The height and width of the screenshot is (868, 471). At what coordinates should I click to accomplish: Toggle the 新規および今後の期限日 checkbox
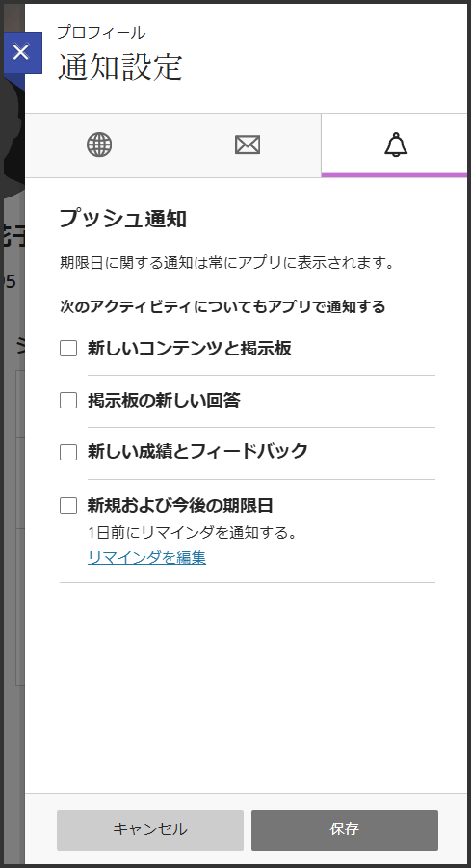[x=68, y=506]
